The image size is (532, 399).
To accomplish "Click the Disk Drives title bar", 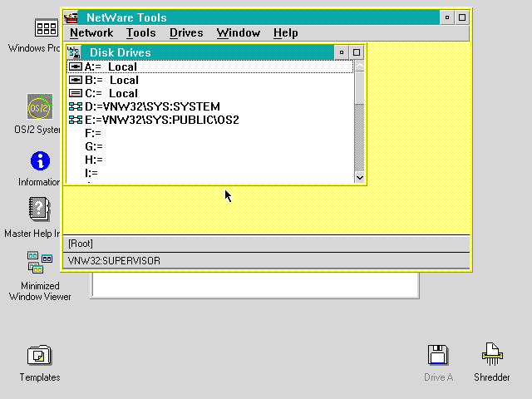I will coord(207,52).
